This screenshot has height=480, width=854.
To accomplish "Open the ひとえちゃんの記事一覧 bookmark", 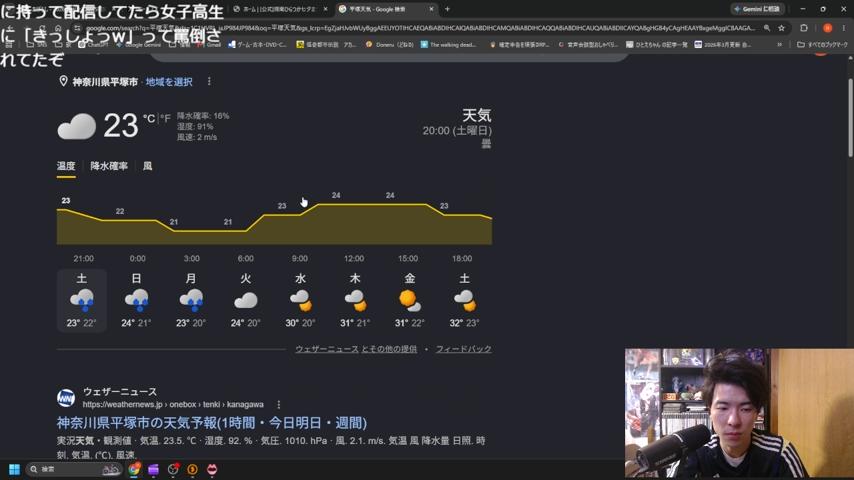I will 656,45.
